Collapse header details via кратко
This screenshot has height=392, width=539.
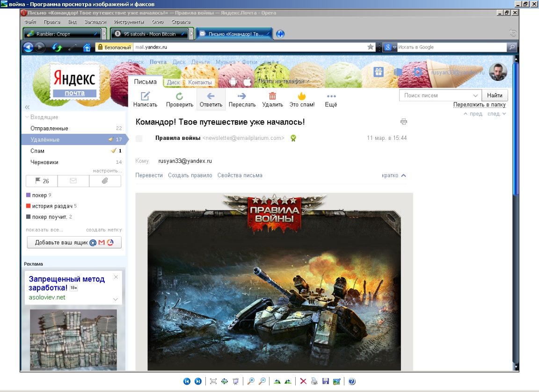coord(394,175)
